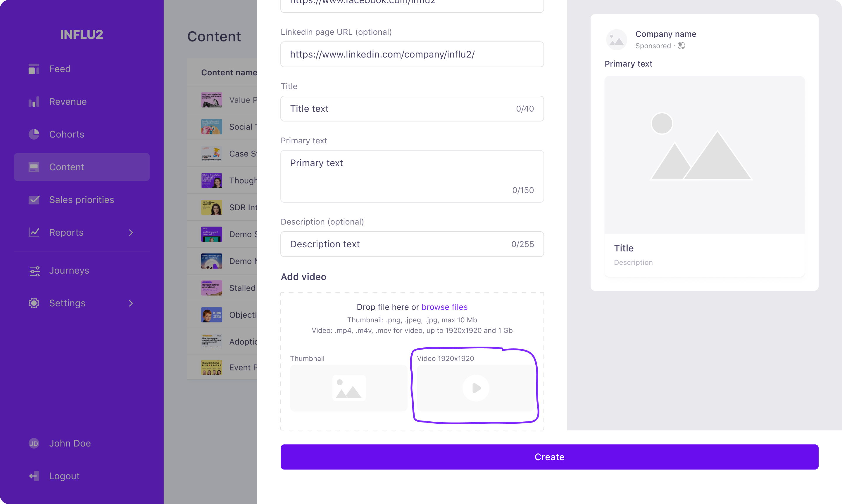
Task: Click the Logout arrow icon
Action: [34, 476]
